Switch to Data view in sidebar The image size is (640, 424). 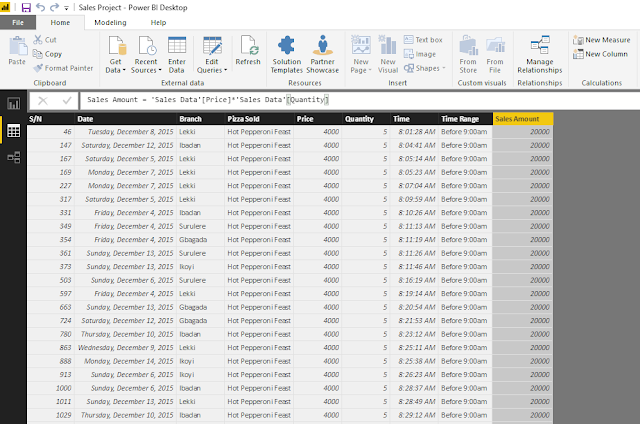[13, 131]
